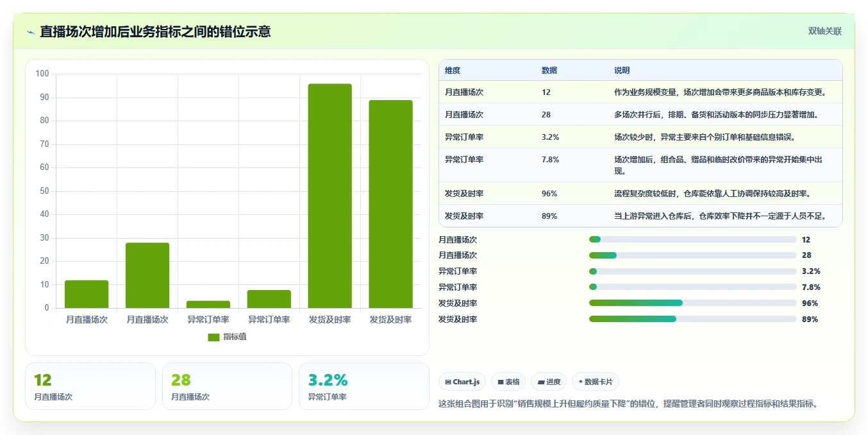The image size is (868, 435).
Task: Click the progress bar showing 3.2%
Action: pyautogui.click(x=693, y=271)
